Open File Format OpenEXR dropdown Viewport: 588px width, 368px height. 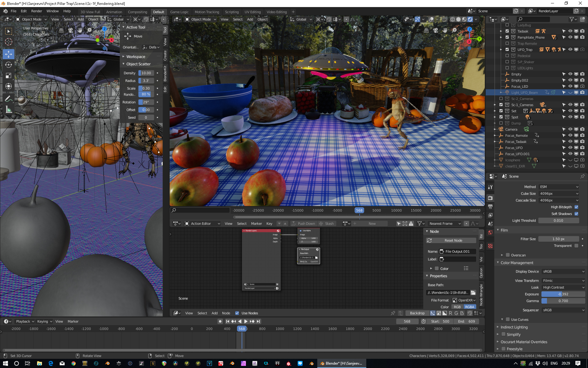[464, 300]
